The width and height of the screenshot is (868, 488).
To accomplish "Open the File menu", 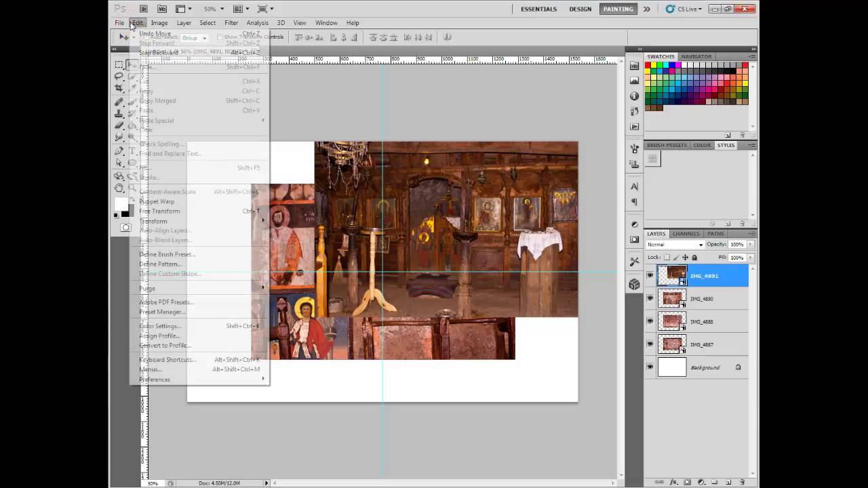I will [x=119, y=22].
